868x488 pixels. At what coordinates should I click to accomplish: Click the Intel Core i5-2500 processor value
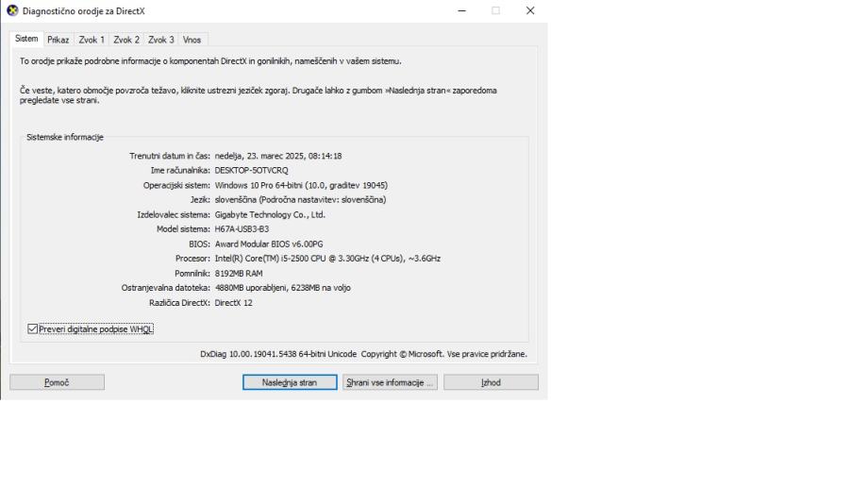327,259
